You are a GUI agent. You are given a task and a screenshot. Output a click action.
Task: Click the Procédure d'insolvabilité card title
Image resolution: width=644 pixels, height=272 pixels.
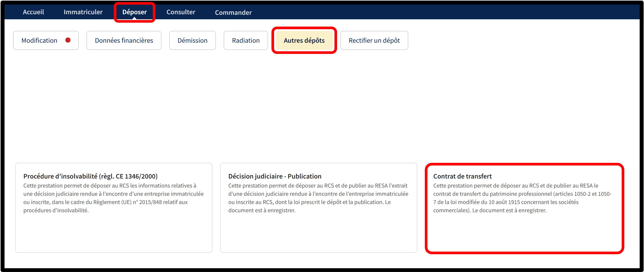tap(90, 176)
